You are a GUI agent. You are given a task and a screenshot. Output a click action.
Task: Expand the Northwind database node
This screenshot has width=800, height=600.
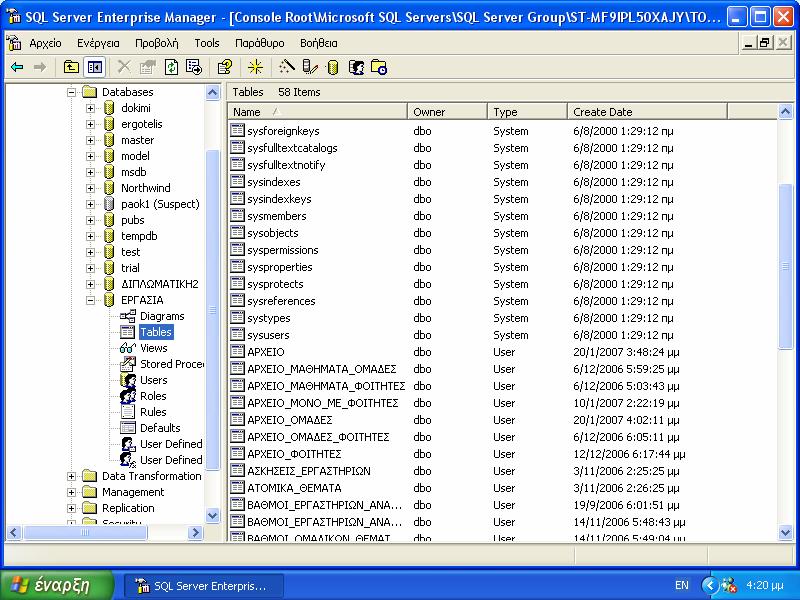point(90,188)
